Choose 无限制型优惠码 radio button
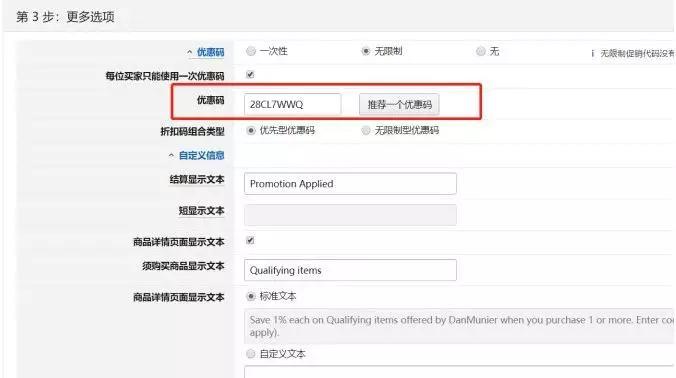Screen dimensions: 676x378 tap(366, 130)
